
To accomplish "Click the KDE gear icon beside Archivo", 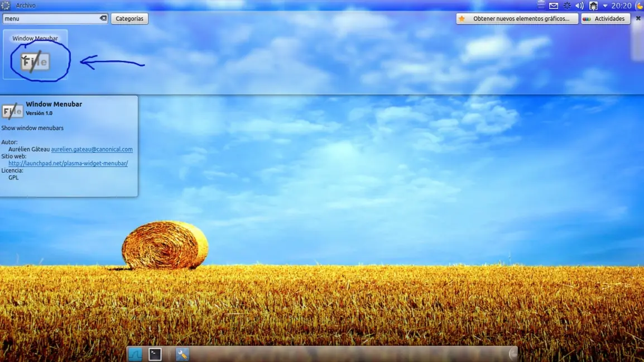I will click(6, 6).
